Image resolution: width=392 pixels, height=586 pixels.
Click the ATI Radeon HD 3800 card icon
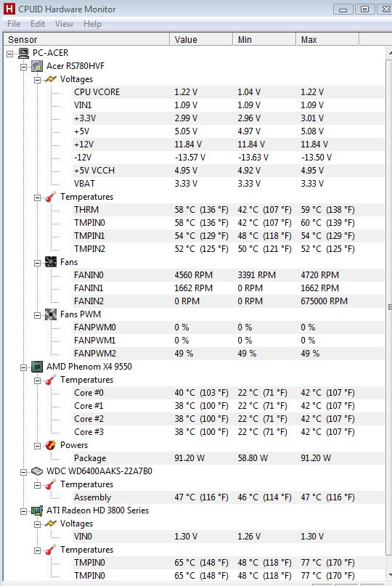pyautogui.click(x=37, y=510)
